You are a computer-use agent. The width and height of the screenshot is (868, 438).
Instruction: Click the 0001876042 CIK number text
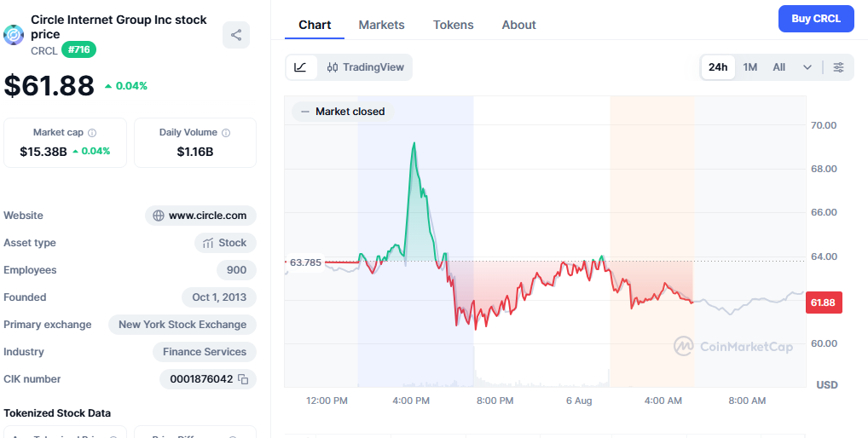201,379
